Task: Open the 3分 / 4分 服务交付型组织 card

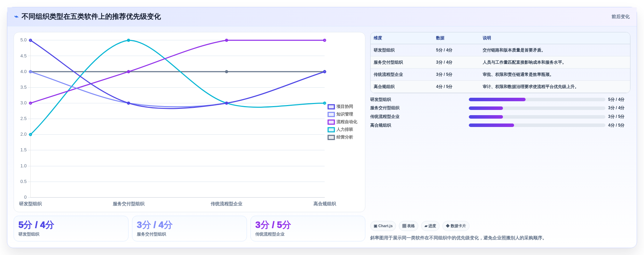Action: coord(189,229)
